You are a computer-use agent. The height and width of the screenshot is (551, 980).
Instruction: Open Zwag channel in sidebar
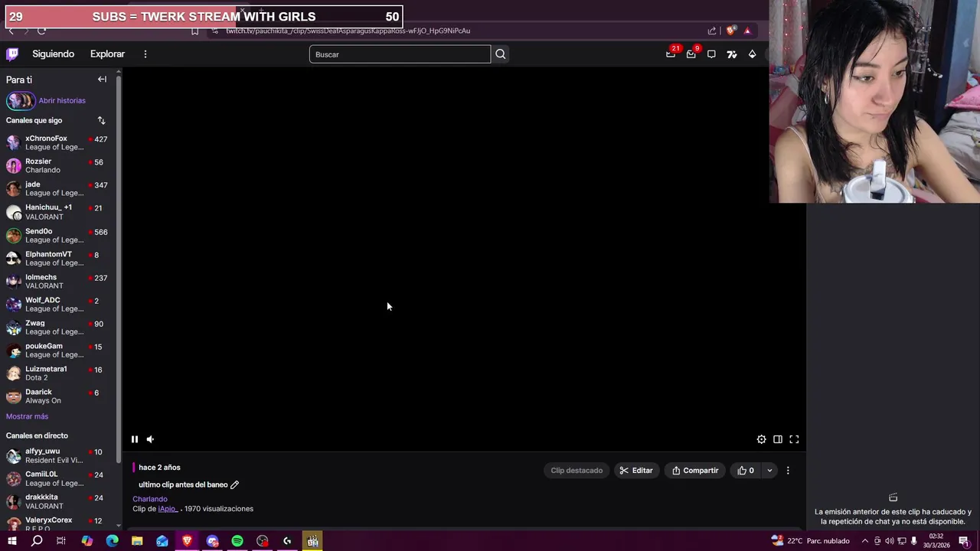(x=58, y=327)
